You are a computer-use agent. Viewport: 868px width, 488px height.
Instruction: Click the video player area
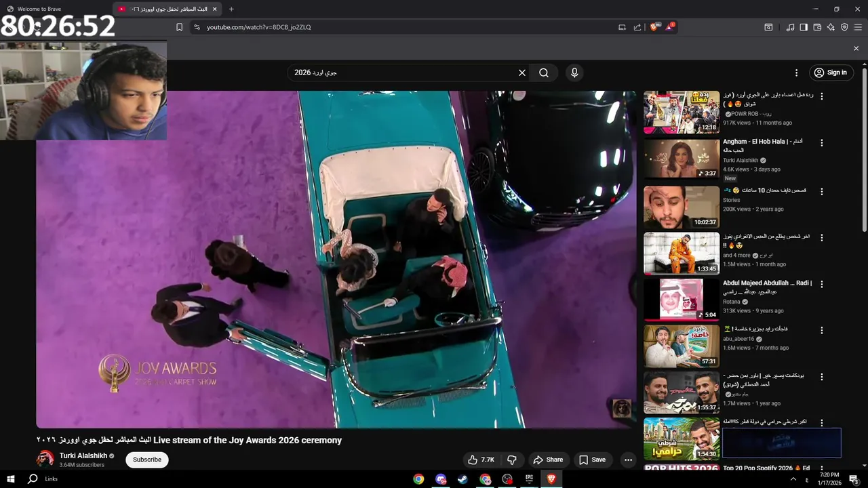tap(336, 260)
